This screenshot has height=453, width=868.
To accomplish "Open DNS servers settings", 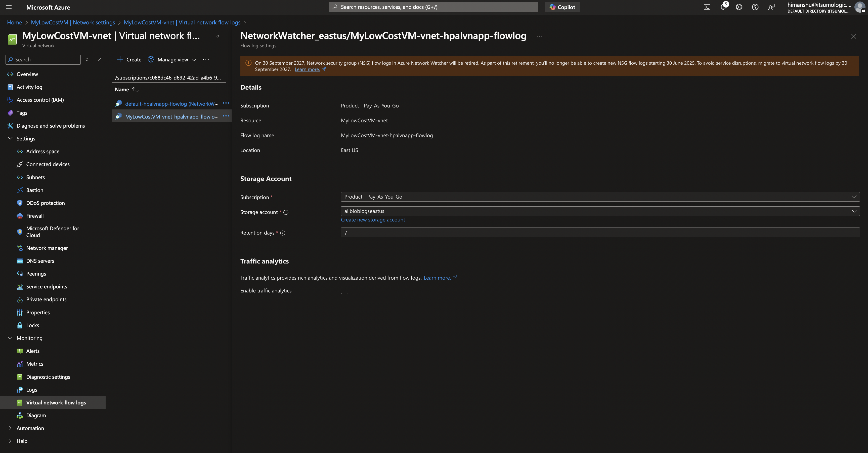I will point(40,261).
